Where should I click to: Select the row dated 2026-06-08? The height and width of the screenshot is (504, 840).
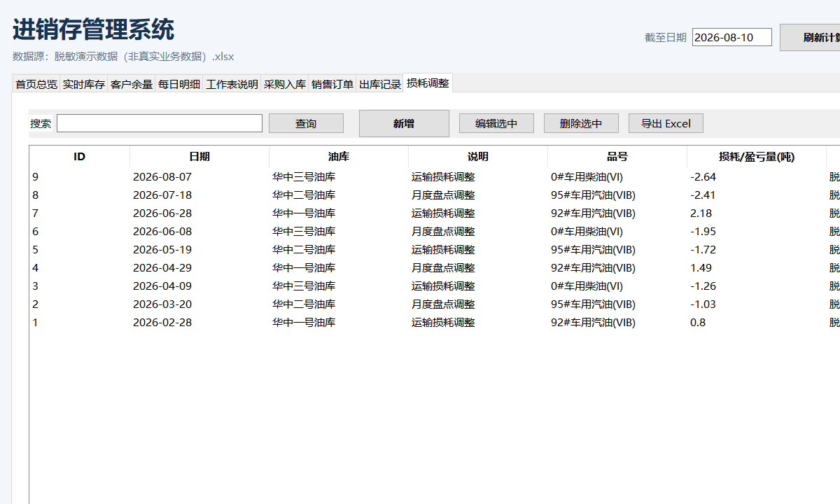point(434,232)
